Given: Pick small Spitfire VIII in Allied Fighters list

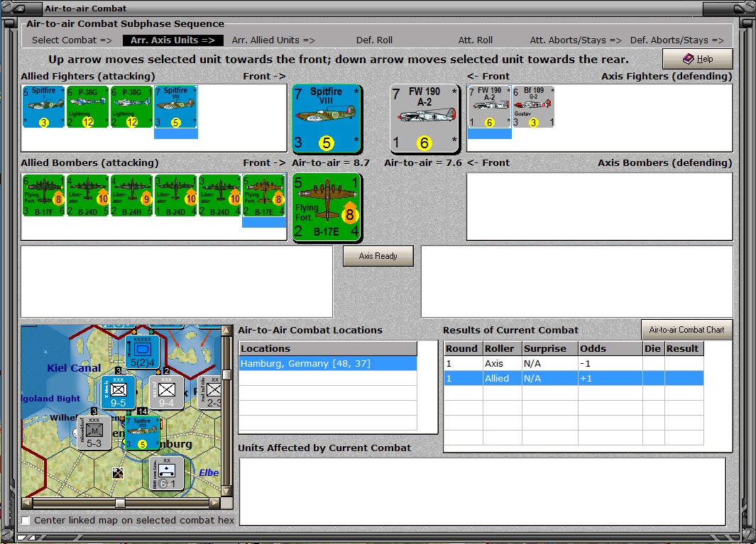Looking at the screenshot, I should click(176, 107).
